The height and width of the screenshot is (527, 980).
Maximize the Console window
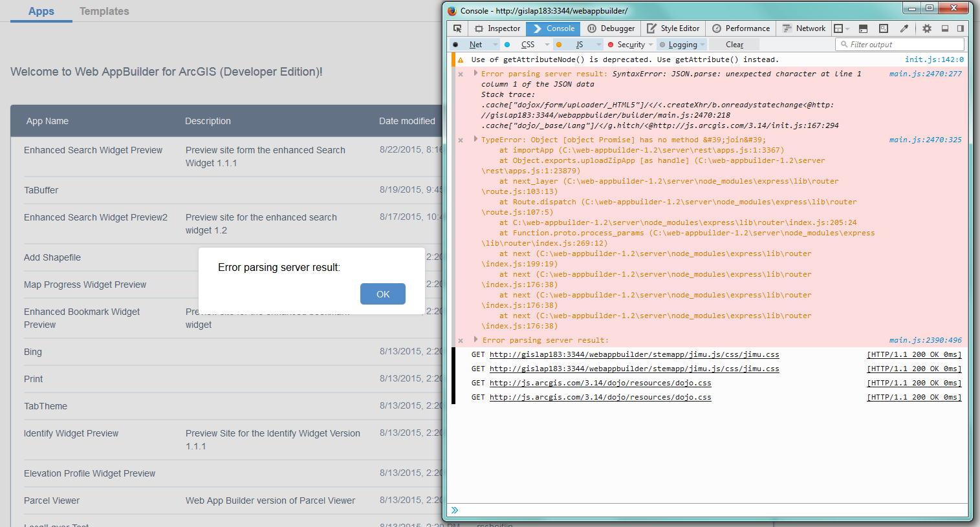tap(930, 8)
